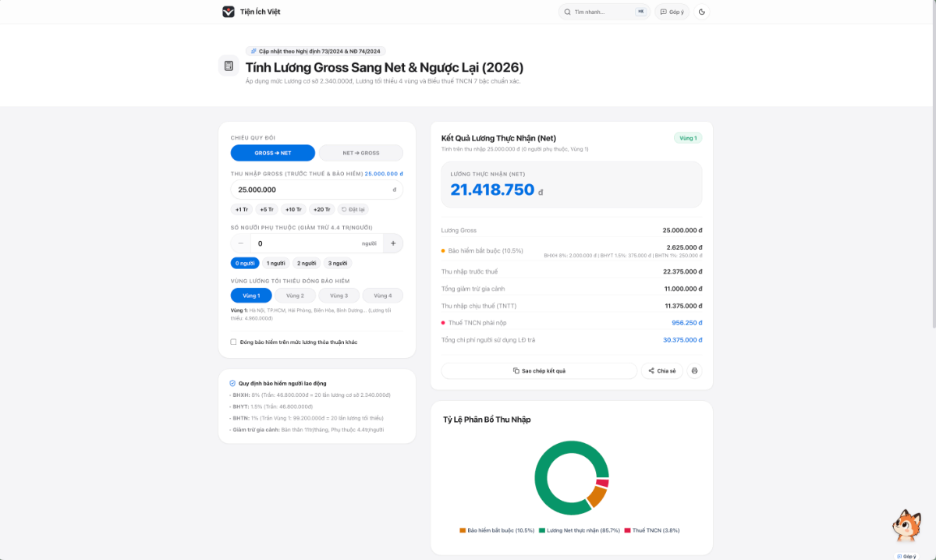936x560 pixels.
Task: Click Thuế TNCN phải nộp value 956.250 đ
Action: point(687,323)
